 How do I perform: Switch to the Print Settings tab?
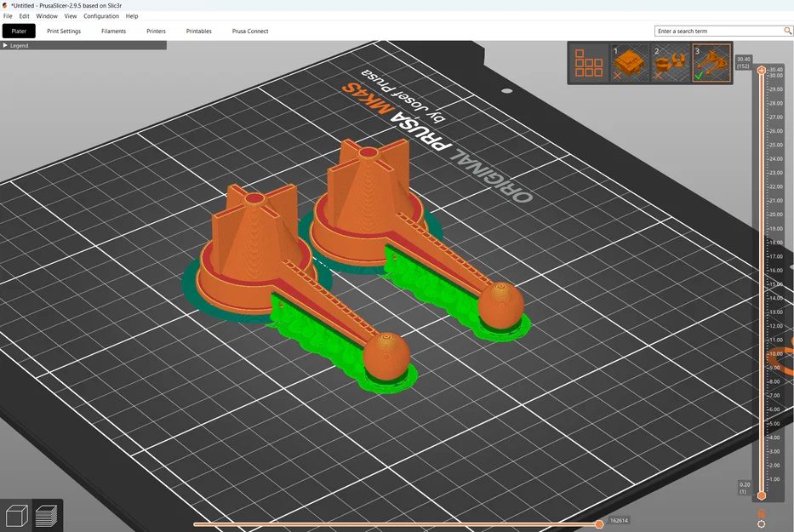click(x=64, y=31)
